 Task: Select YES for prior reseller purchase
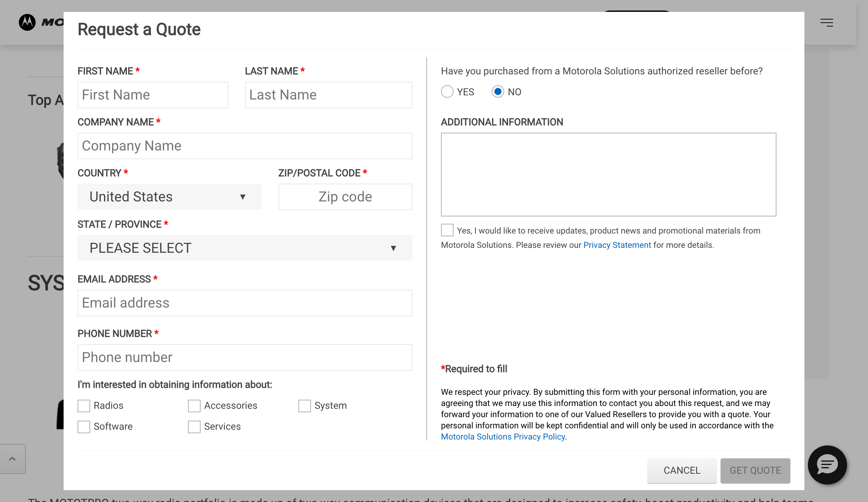(x=447, y=91)
